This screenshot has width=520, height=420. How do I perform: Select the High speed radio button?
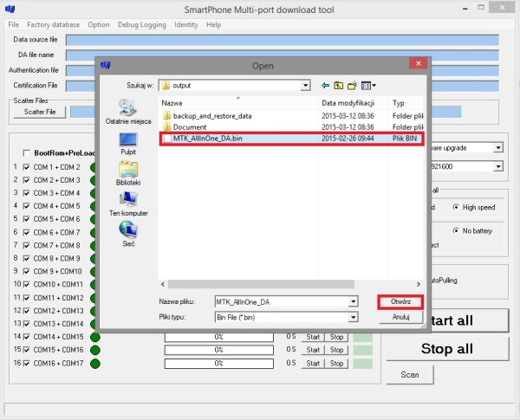(x=457, y=208)
